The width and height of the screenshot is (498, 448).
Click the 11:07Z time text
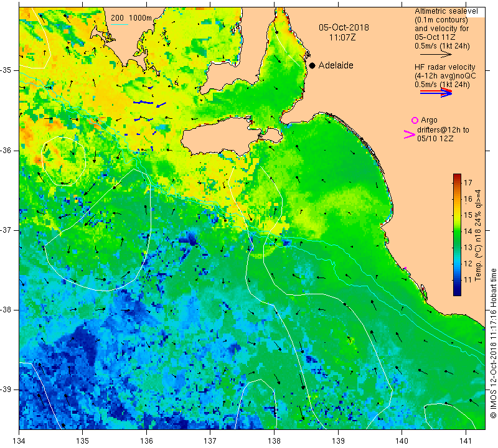[x=342, y=37]
